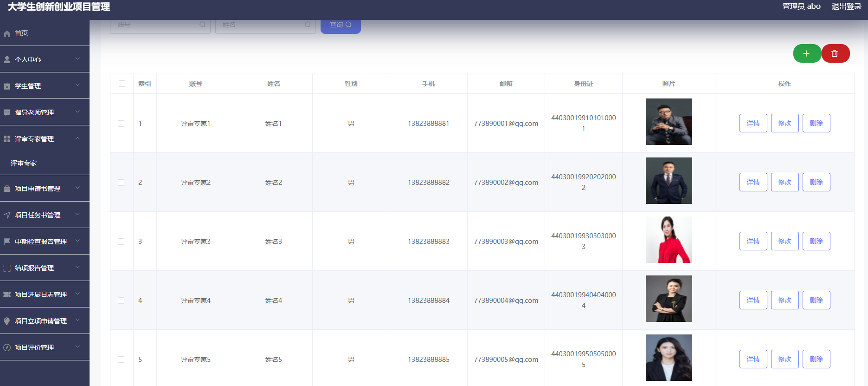
Task: Click the green plus add button
Action: pos(807,53)
